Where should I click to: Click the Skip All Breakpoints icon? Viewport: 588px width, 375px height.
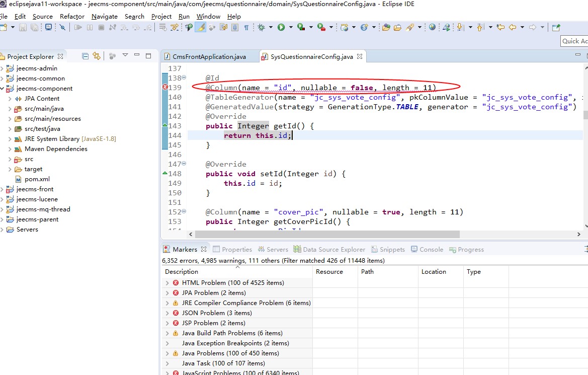62,27
